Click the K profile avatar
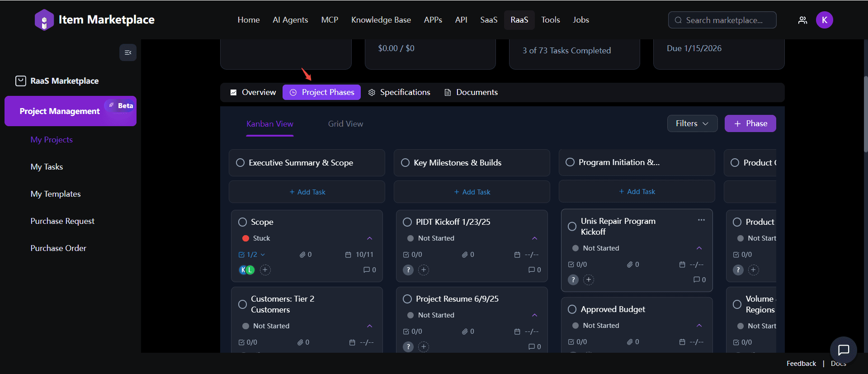The image size is (868, 374). [x=824, y=20]
